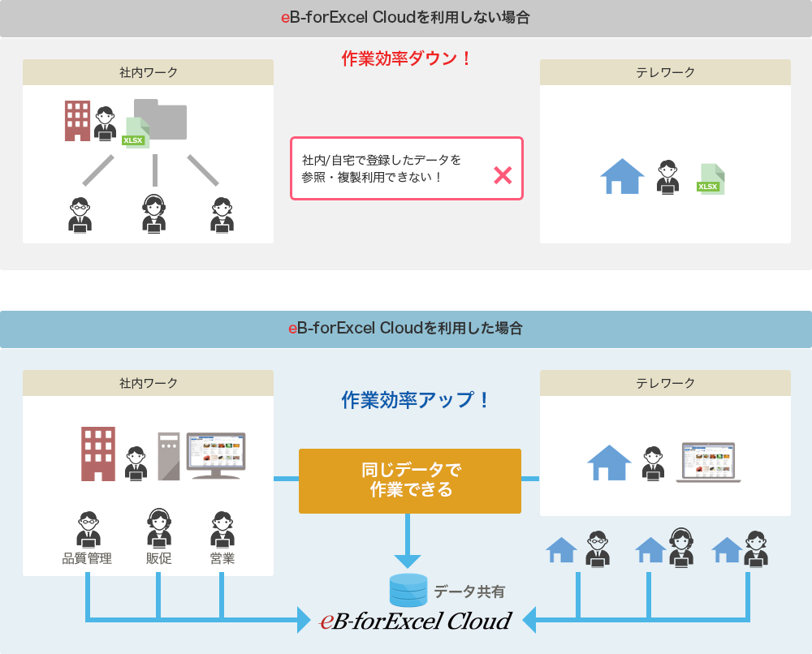Click the home worker with glasses at bottom right
The width and height of the screenshot is (812, 654).
click(x=598, y=549)
